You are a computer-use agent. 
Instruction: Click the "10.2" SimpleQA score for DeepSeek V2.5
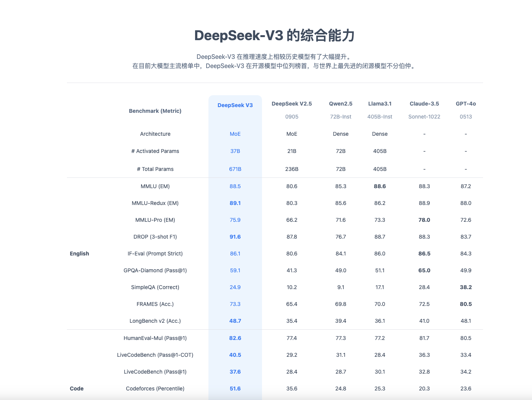click(x=292, y=287)
